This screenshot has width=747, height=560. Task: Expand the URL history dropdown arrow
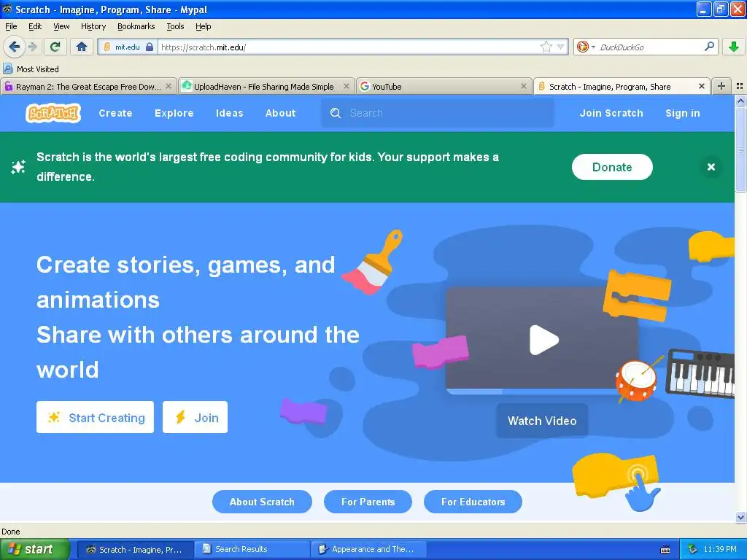[561, 47]
